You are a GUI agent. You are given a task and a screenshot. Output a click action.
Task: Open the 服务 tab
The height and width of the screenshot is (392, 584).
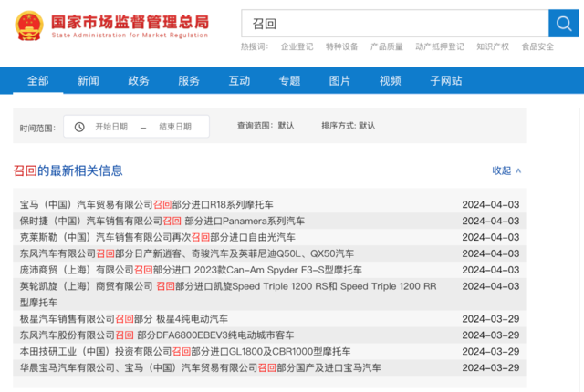(x=189, y=81)
